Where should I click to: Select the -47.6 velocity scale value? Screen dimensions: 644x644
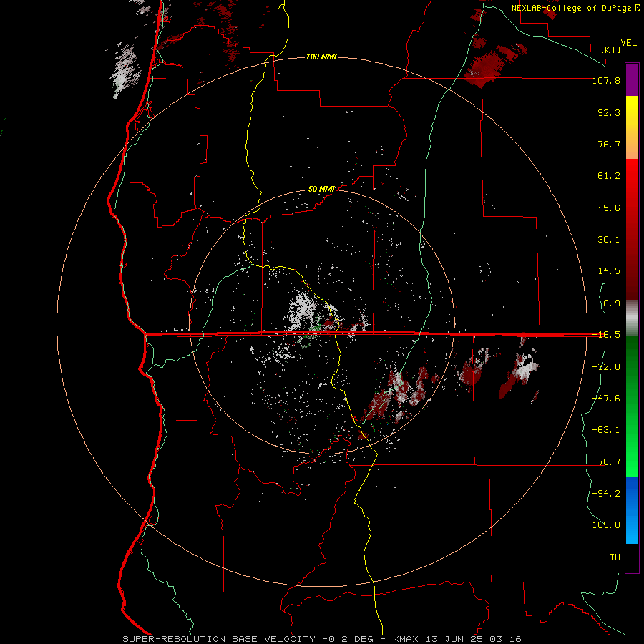(606, 399)
